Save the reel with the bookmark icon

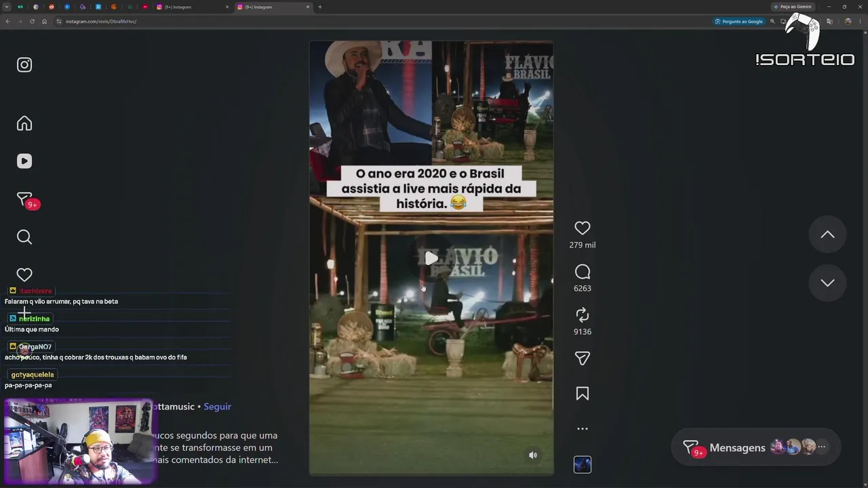click(583, 394)
